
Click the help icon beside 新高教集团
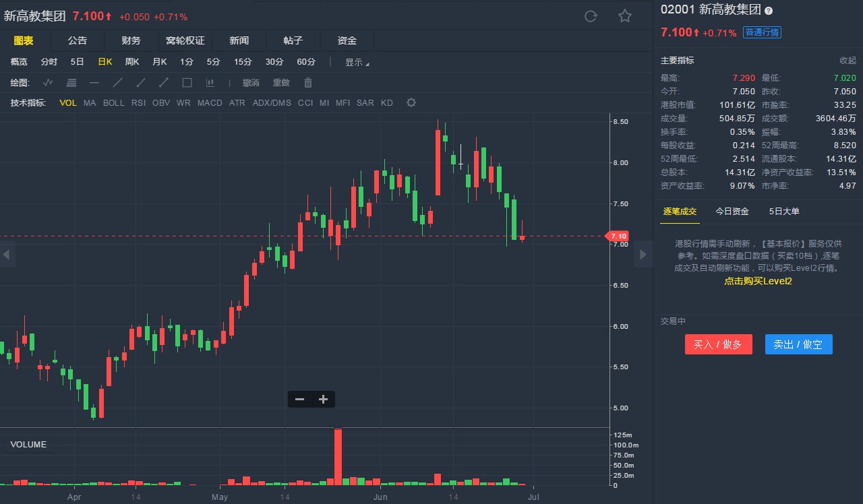769,11
